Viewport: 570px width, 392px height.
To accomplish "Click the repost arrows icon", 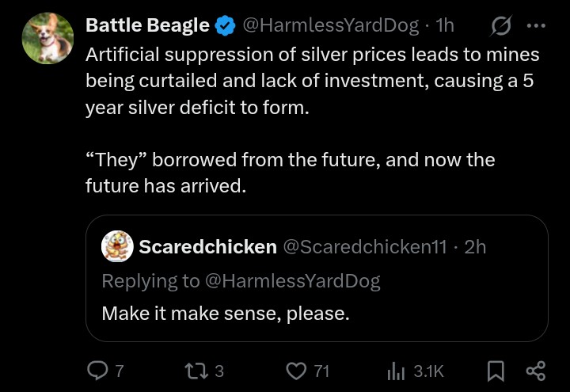I will point(196,371).
